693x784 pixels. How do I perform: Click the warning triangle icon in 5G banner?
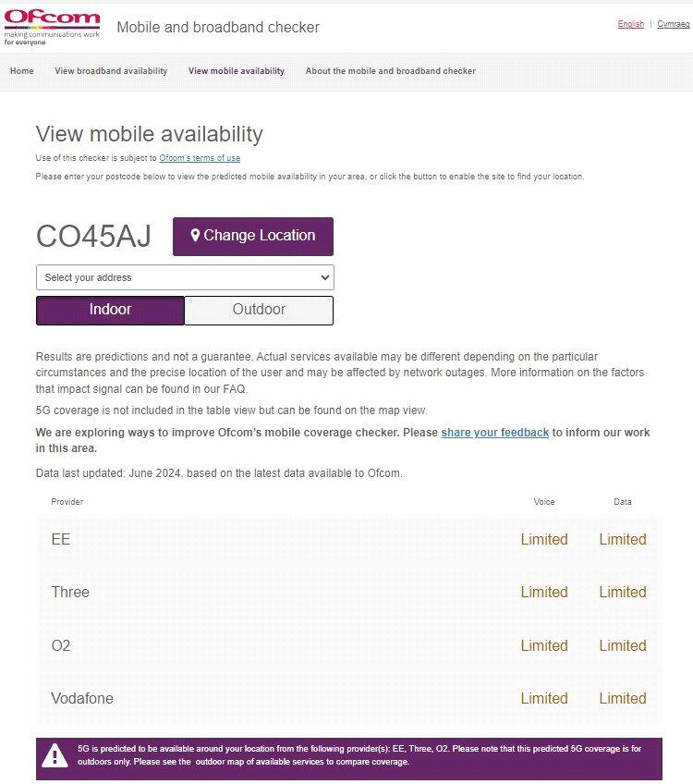point(56,755)
